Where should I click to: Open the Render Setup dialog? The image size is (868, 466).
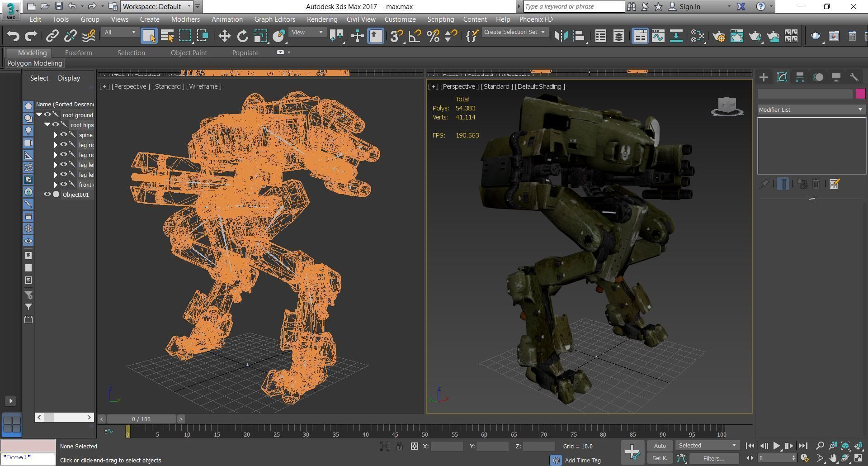click(x=719, y=36)
